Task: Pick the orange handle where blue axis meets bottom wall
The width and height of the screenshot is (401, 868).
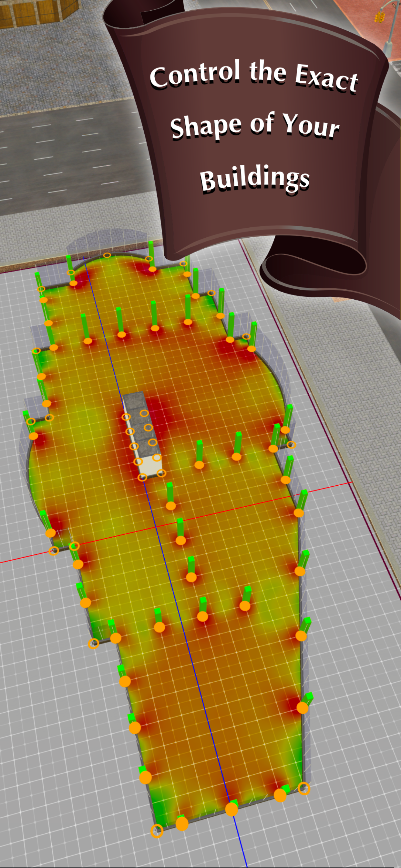Action: click(x=231, y=809)
